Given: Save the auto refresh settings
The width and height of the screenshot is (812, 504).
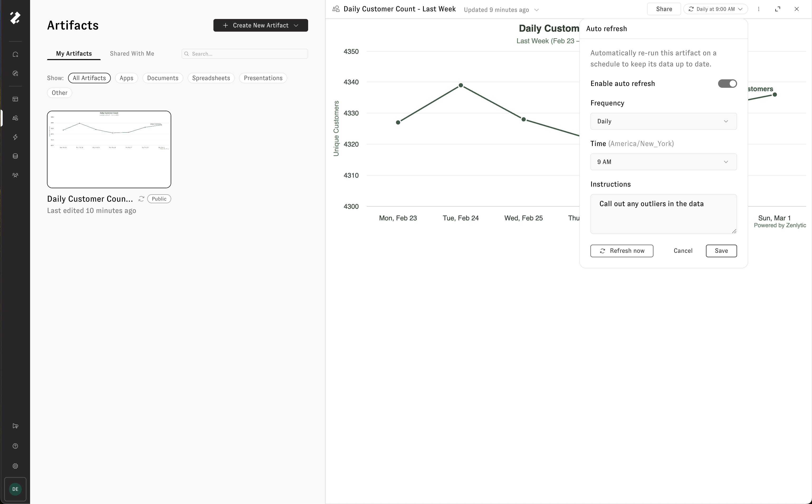Looking at the screenshot, I should pos(721,251).
